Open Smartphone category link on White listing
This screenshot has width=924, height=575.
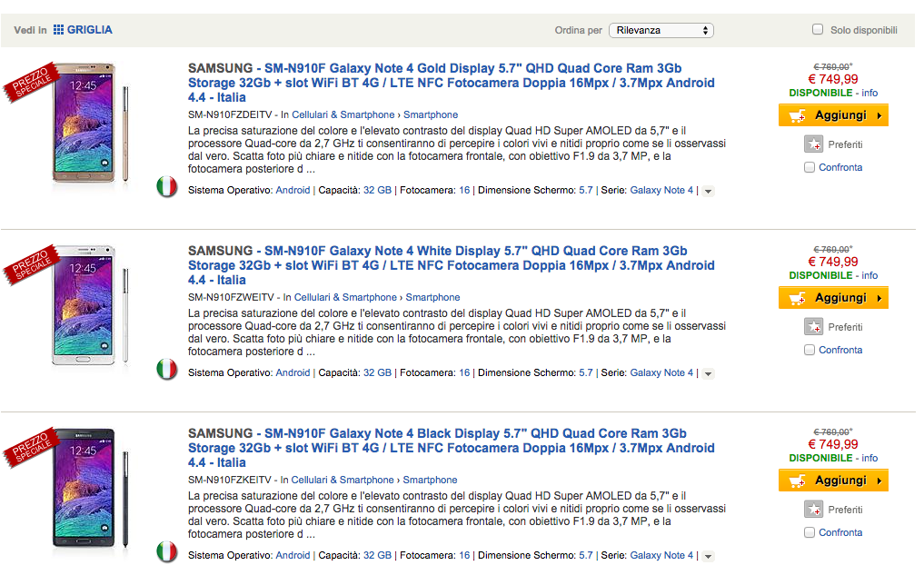[432, 297]
